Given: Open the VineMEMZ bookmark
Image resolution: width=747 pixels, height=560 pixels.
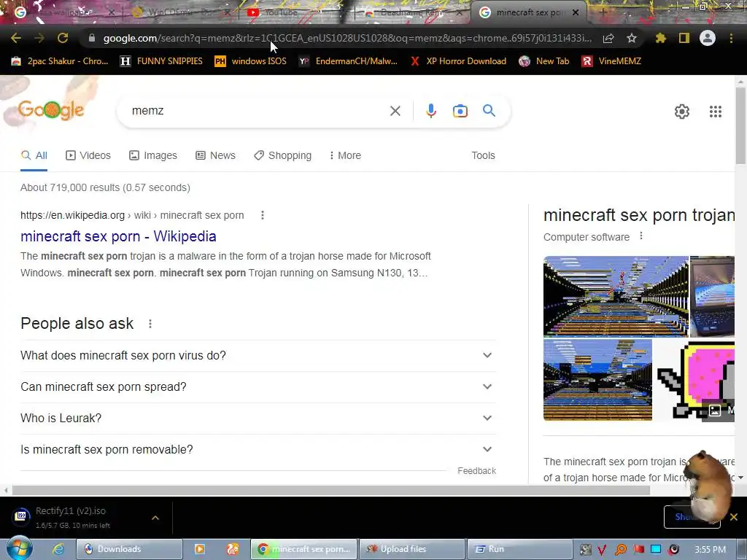Looking at the screenshot, I should (612, 61).
